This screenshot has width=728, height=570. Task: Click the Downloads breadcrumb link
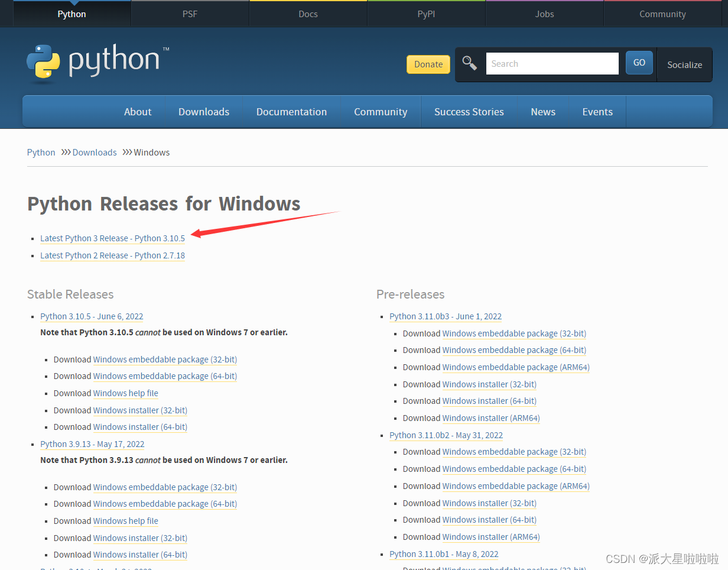[x=95, y=153]
